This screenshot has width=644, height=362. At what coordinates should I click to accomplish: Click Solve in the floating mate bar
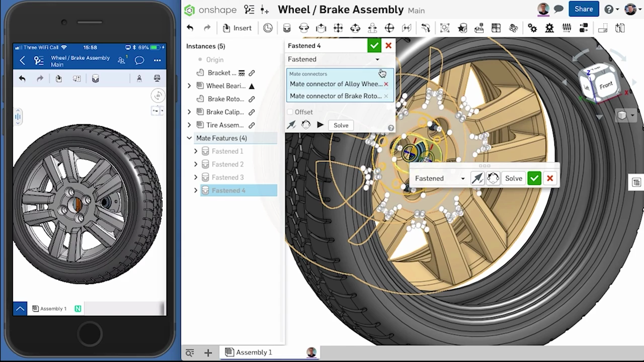[x=514, y=178]
